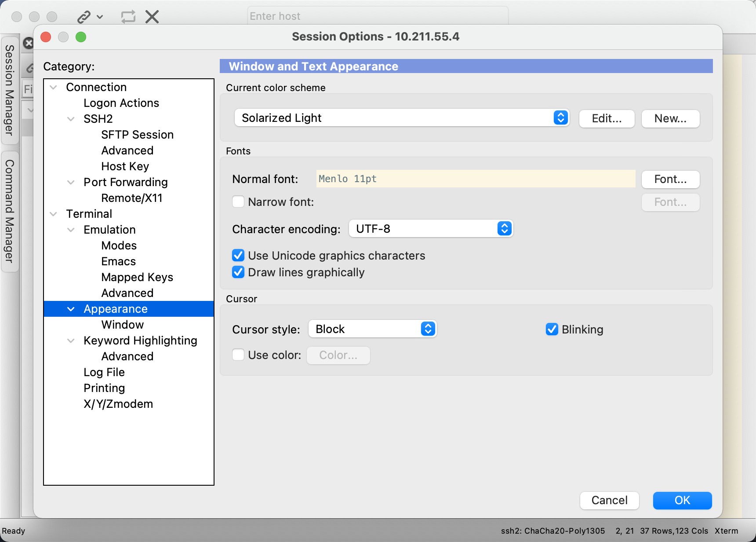Open the Solarized Light color scheme dropdown
Image resolution: width=756 pixels, height=542 pixels.
tap(560, 117)
